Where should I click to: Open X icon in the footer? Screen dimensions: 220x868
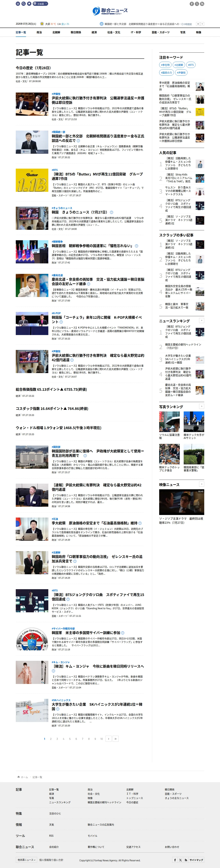tap(181, 860)
